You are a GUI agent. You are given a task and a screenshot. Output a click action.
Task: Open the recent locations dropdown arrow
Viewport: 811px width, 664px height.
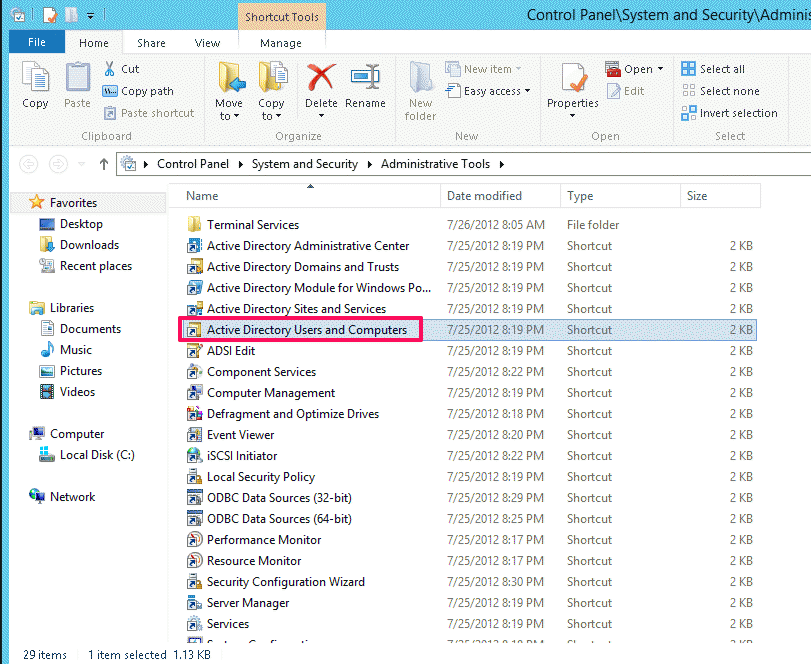tap(81, 164)
